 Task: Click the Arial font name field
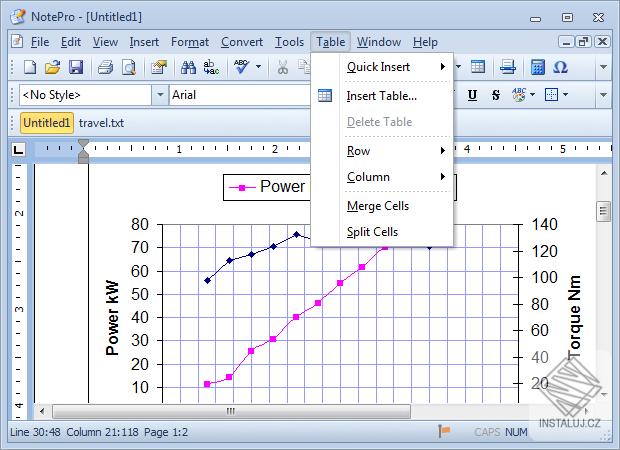pyautogui.click(x=240, y=95)
